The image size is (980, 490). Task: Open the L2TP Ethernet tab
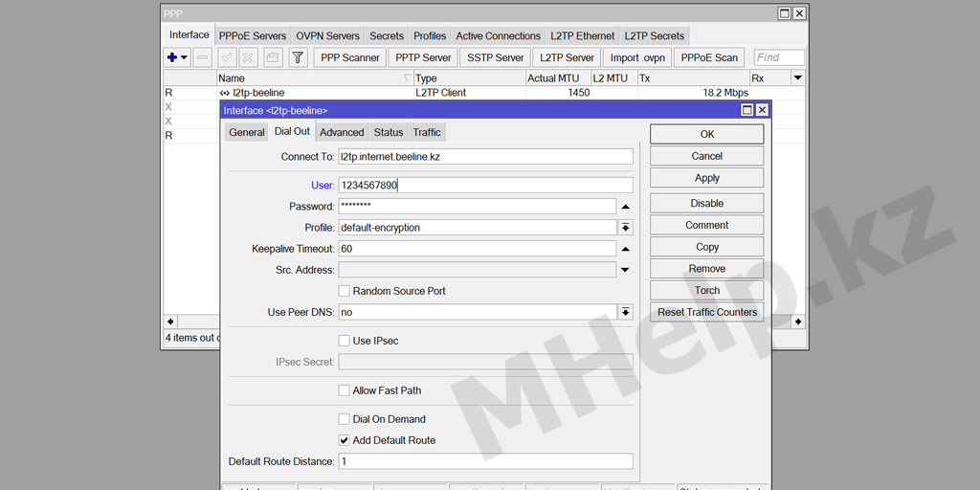pyautogui.click(x=583, y=35)
